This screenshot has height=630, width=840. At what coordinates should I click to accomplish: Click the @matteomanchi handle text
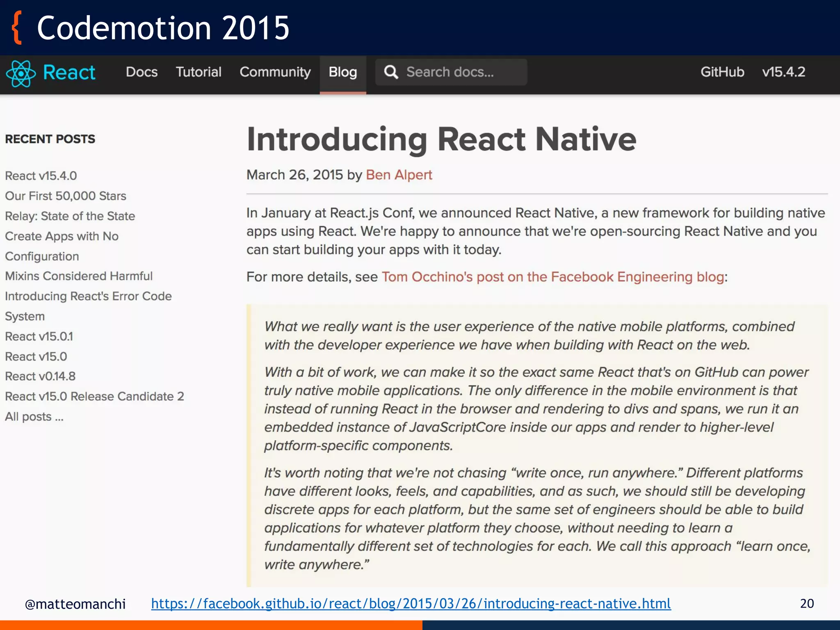75,604
